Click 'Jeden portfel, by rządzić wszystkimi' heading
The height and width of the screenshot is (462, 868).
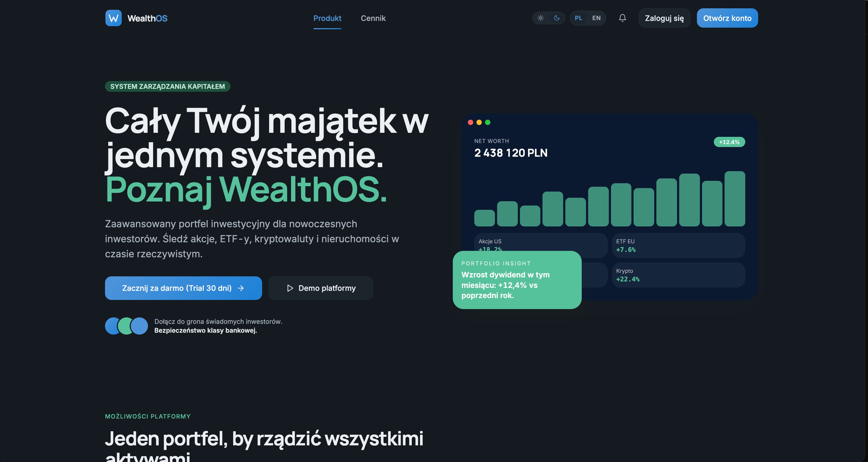point(264,439)
